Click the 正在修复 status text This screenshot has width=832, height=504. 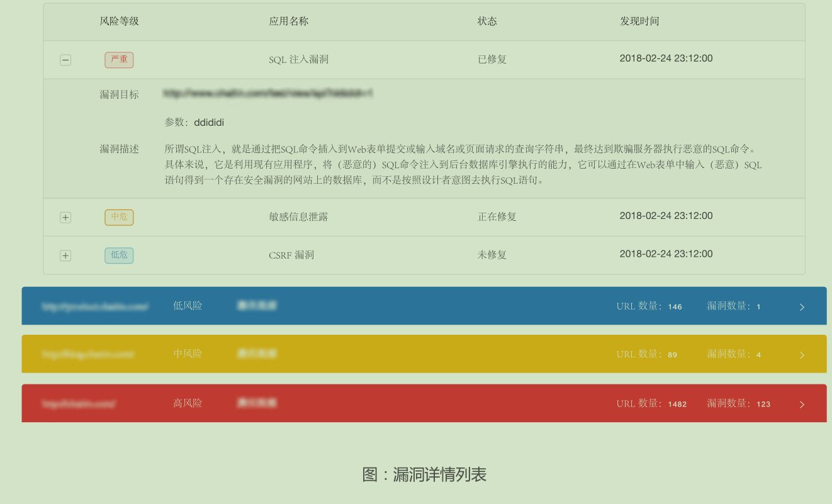click(497, 217)
